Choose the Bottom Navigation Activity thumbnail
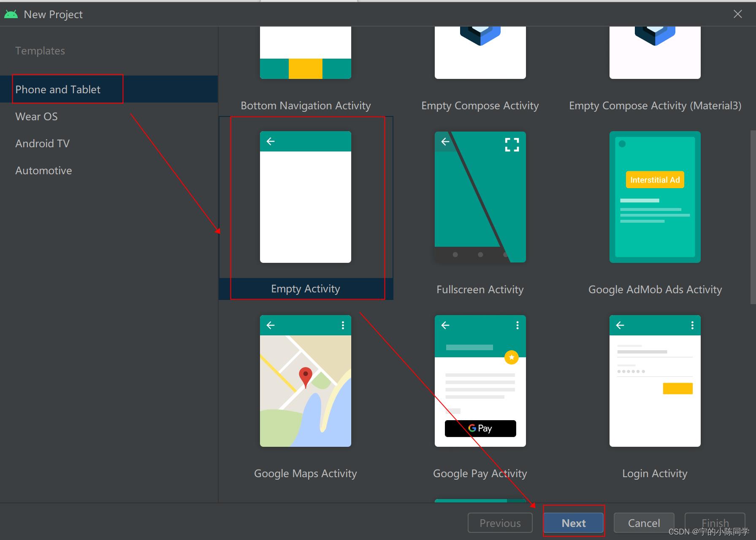 tap(306, 53)
